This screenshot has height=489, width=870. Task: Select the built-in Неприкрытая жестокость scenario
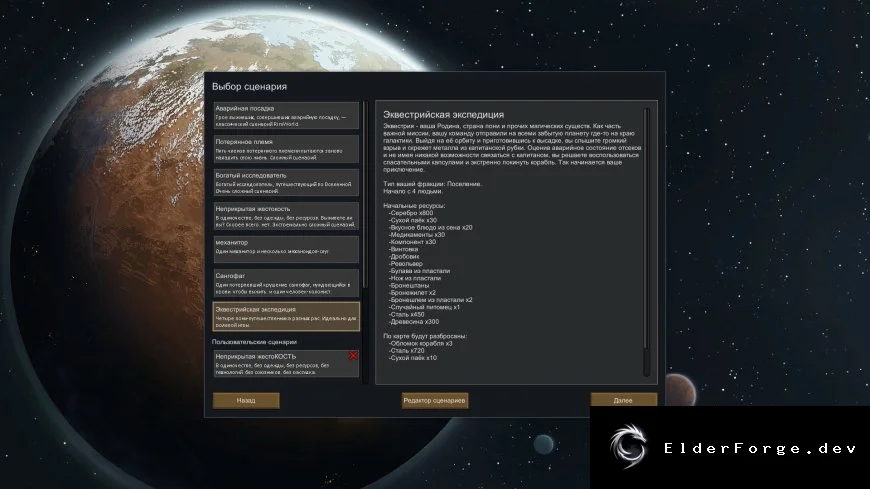point(286,216)
